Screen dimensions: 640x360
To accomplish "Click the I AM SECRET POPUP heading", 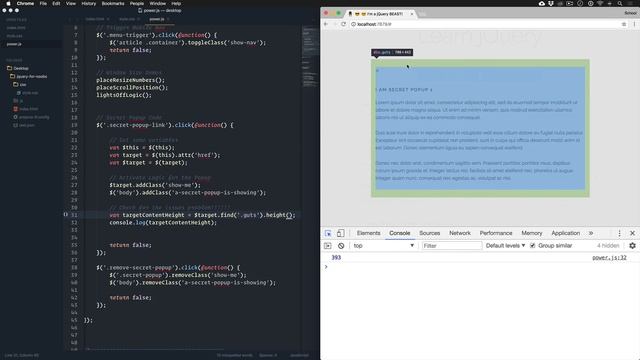I will click(404, 89).
